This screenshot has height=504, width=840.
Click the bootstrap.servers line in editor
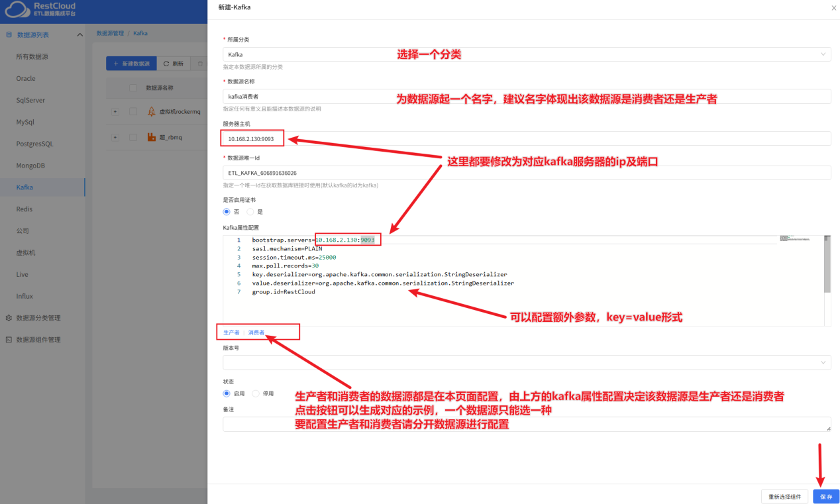[x=313, y=240]
